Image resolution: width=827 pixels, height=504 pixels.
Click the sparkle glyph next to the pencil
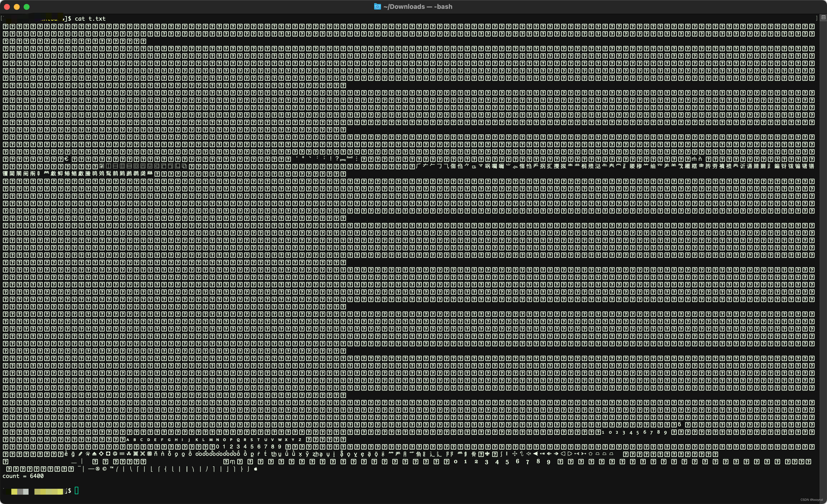tap(88, 454)
